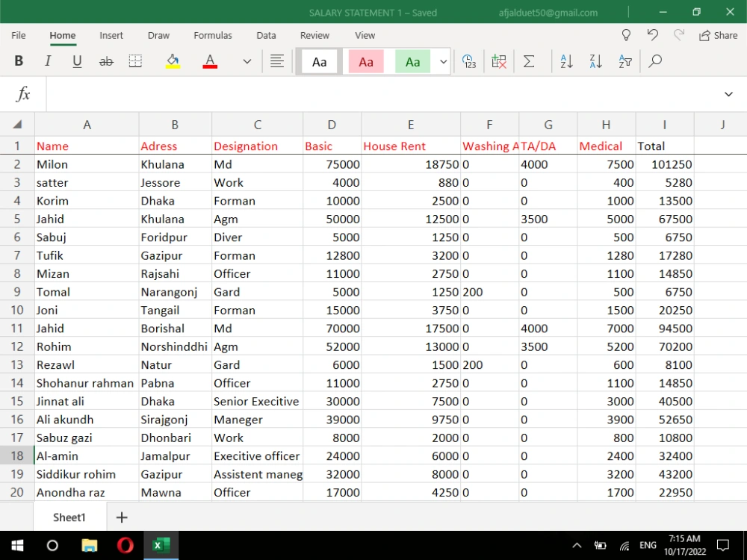Toggle Strikethrough formatting

(x=106, y=61)
